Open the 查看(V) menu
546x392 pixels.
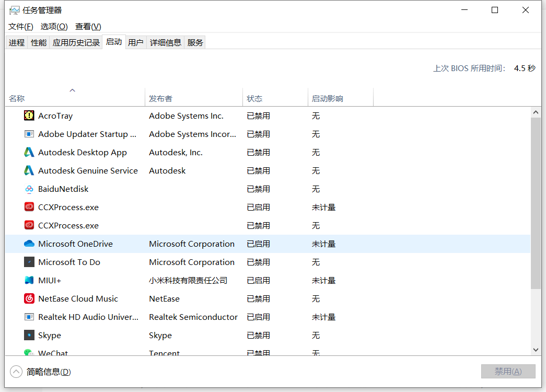(88, 27)
